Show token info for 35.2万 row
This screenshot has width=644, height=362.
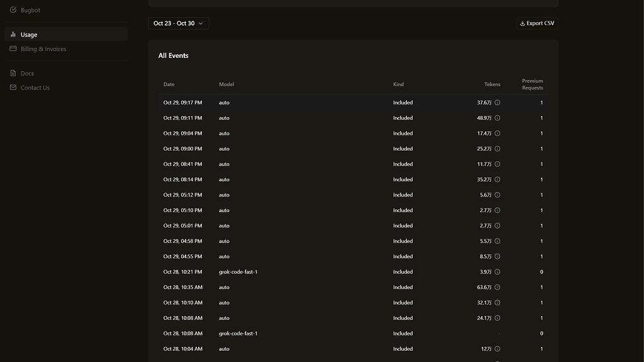point(497,179)
